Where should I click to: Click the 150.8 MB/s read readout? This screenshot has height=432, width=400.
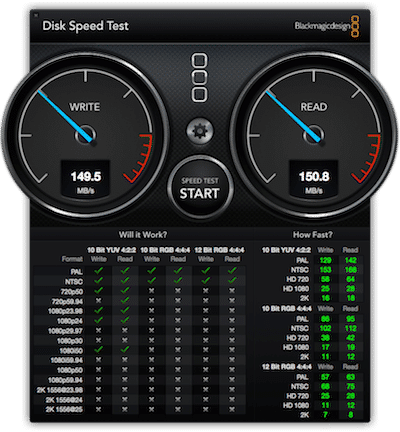[314, 180]
